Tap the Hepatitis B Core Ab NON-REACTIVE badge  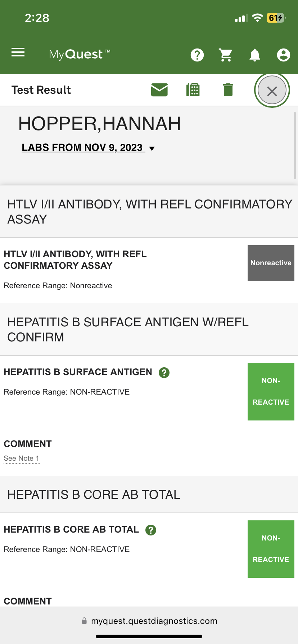point(271,549)
